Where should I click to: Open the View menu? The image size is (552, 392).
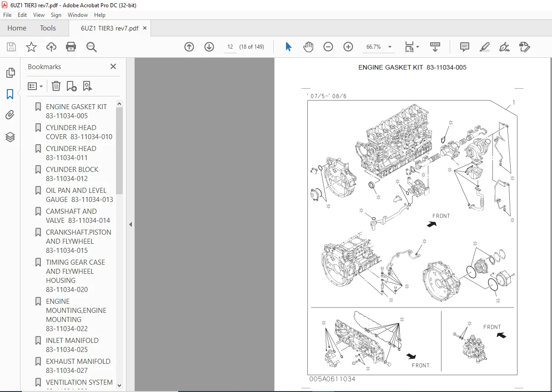tap(39, 15)
